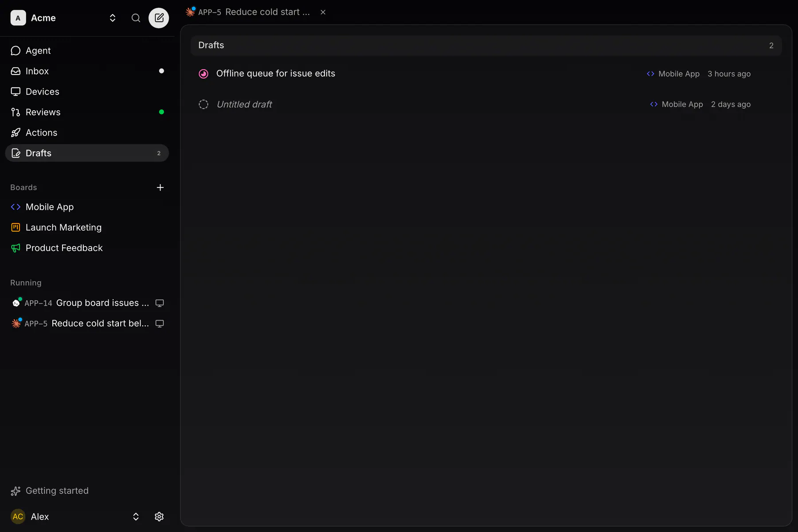Open Getting started
Image resolution: width=798 pixels, height=532 pixels.
click(50, 491)
